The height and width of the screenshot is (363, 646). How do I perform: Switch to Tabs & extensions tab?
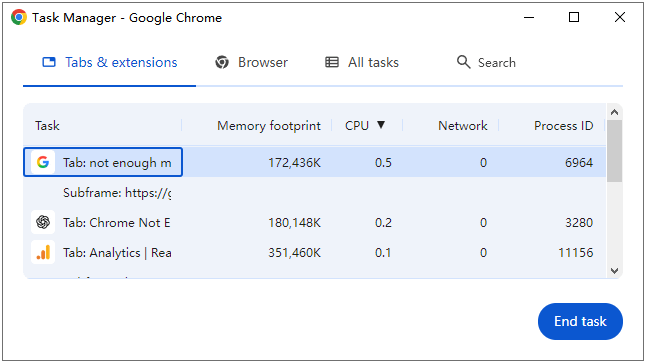110,63
